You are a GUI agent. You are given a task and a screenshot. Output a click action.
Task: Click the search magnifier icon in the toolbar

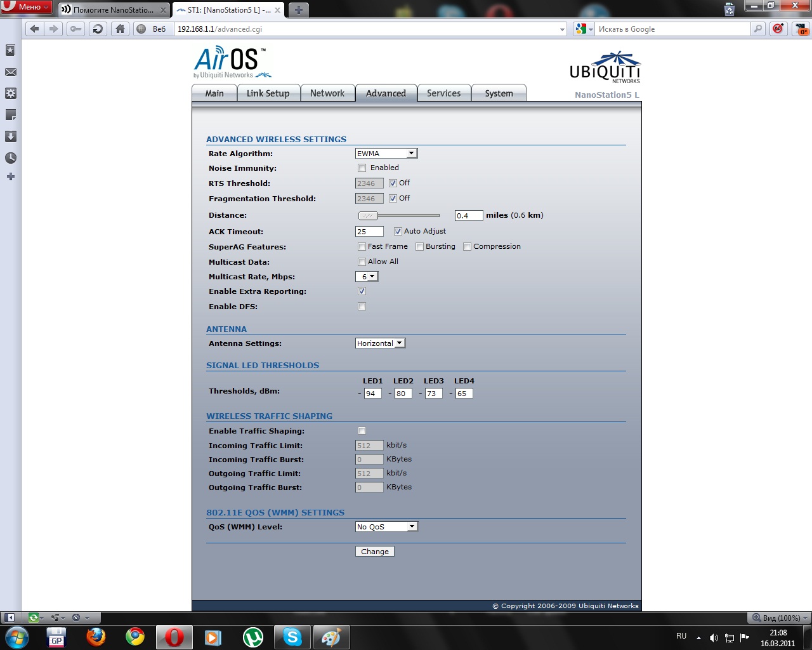point(757,29)
